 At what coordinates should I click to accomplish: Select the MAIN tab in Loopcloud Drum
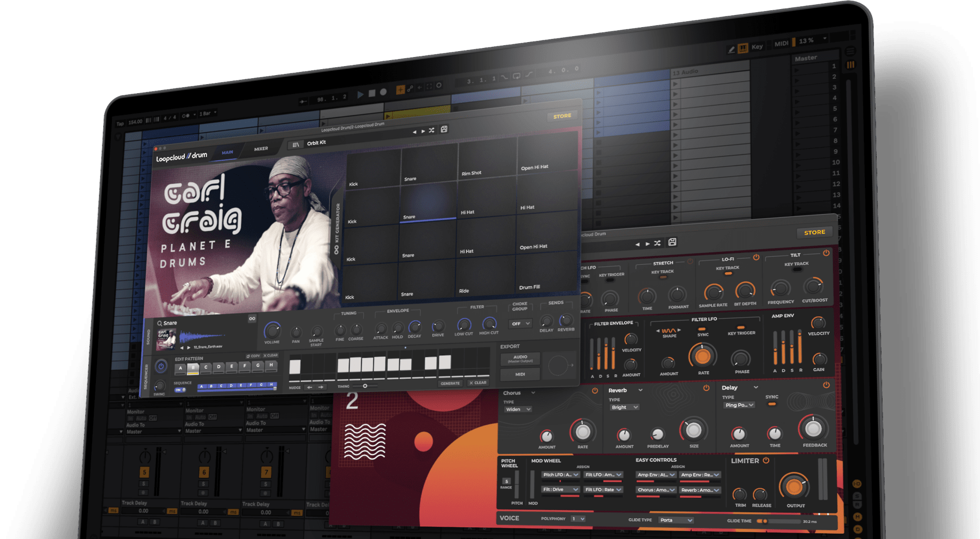pyautogui.click(x=227, y=152)
